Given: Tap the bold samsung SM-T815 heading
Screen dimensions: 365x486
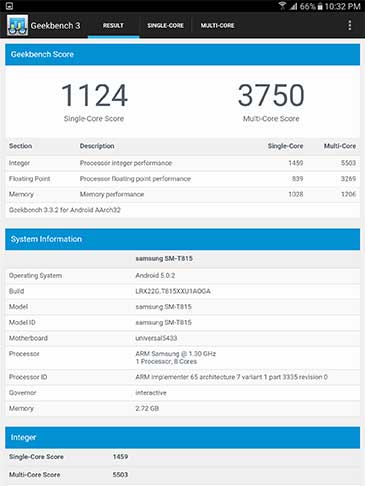Looking at the screenshot, I should click(x=164, y=259).
